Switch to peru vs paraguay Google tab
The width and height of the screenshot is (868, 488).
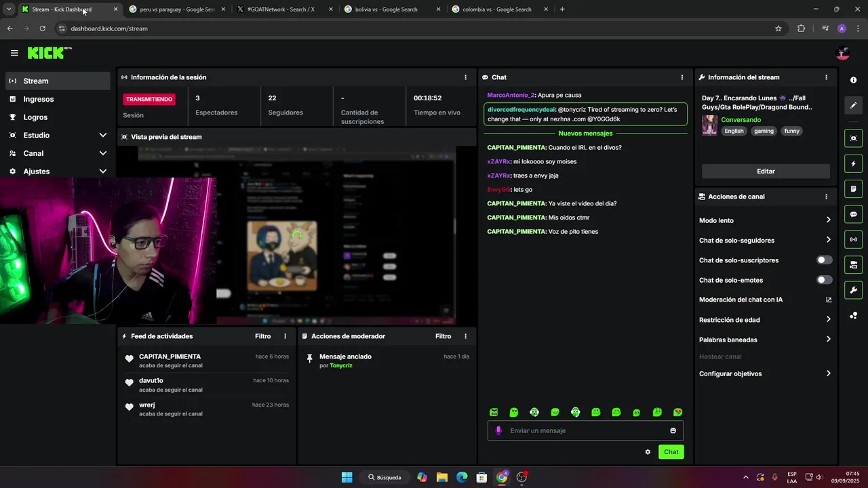178,9
